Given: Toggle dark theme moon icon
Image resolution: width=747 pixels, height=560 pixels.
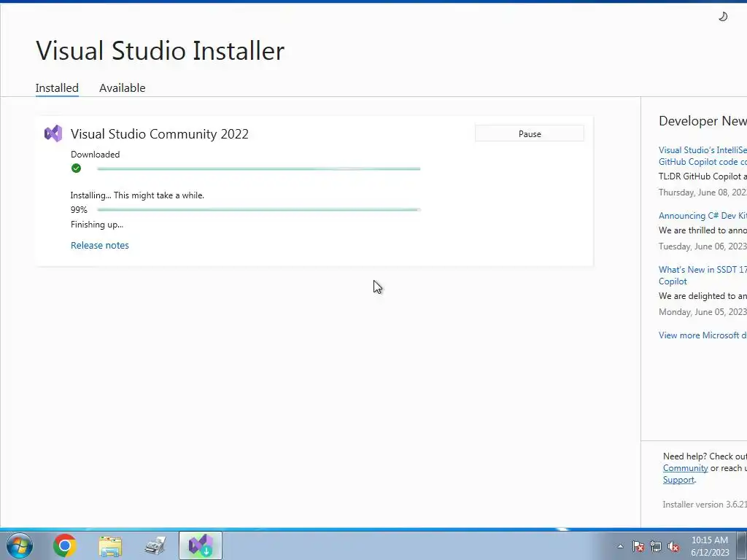Looking at the screenshot, I should [723, 17].
